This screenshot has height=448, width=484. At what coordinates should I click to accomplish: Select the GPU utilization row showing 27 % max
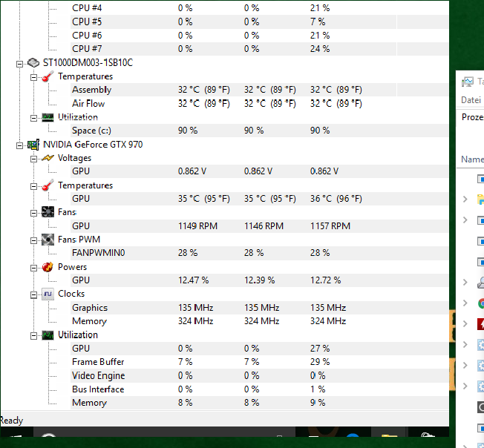[x=259, y=349]
